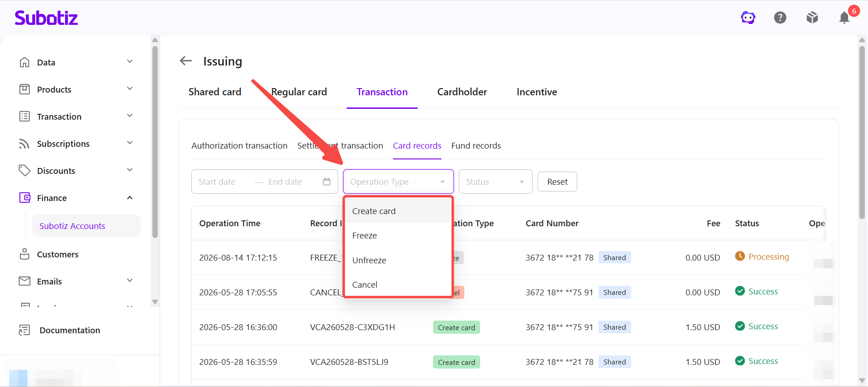Click record ID VCA260528-C3XDG1H

[353, 327]
